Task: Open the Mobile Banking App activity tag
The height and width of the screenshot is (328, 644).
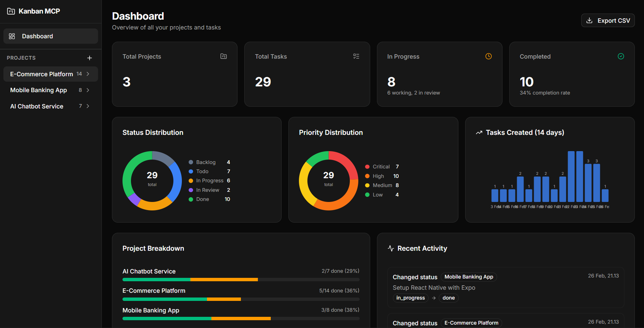Action: [x=469, y=277]
